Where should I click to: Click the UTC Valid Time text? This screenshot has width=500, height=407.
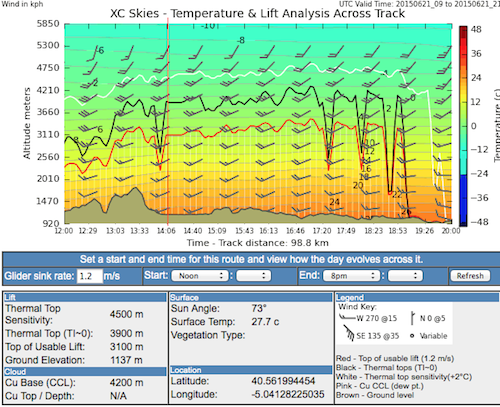pyautogui.click(x=419, y=4)
